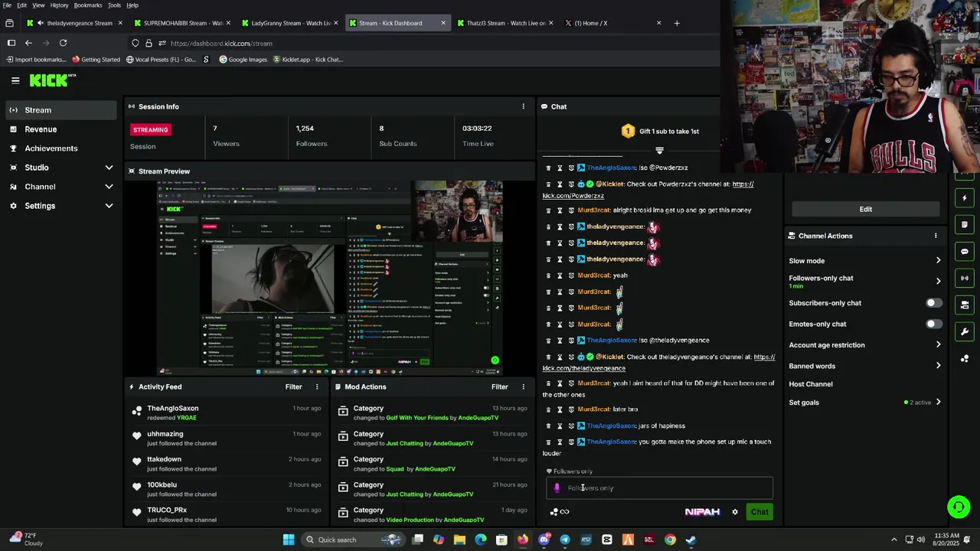980x551 pixels.
Task: Open Mod Actions three-dot menu
Action: (524, 386)
